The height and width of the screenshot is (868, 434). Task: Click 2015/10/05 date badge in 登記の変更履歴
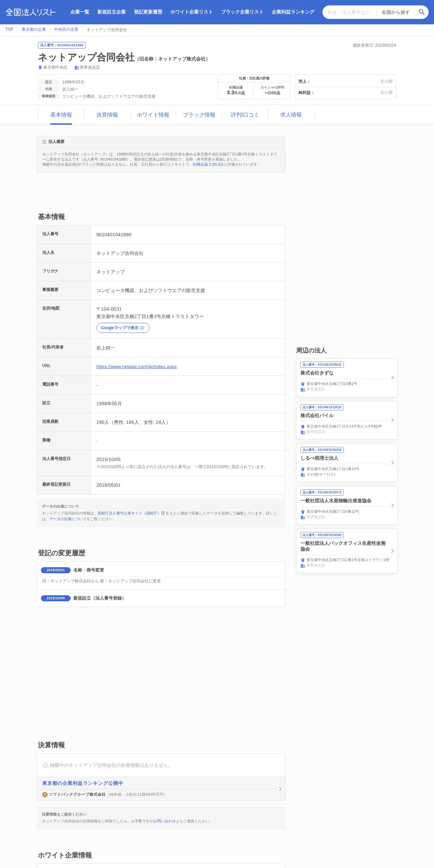tap(56, 598)
